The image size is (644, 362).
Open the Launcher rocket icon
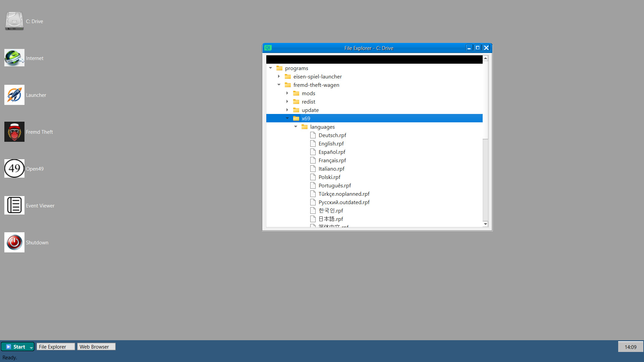[14, 95]
